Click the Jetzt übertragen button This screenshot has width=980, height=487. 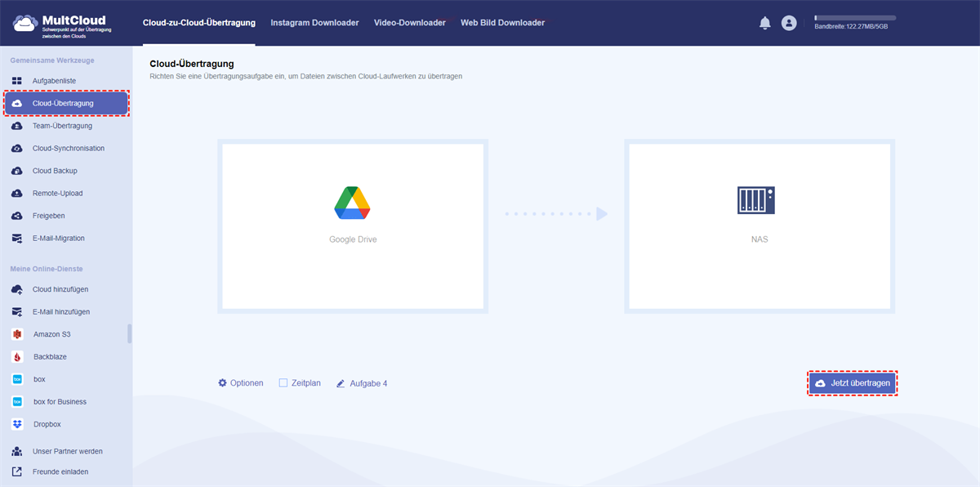pyautogui.click(x=853, y=382)
